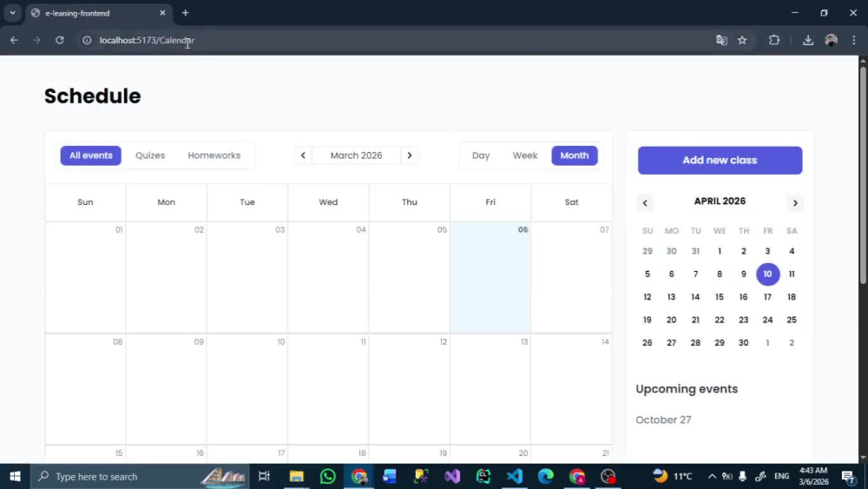The height and width of the screenshot is (489, 868).
Task: Pick April 7 in mini calendar
Action: click(x=695, y=274)
